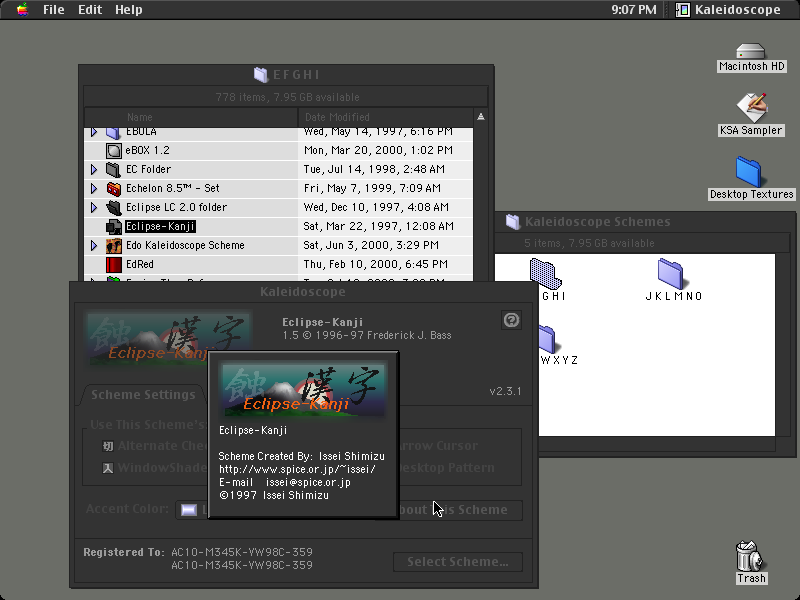Click the menu bar clock
This screenshot has height=600, width=800.
634,10
